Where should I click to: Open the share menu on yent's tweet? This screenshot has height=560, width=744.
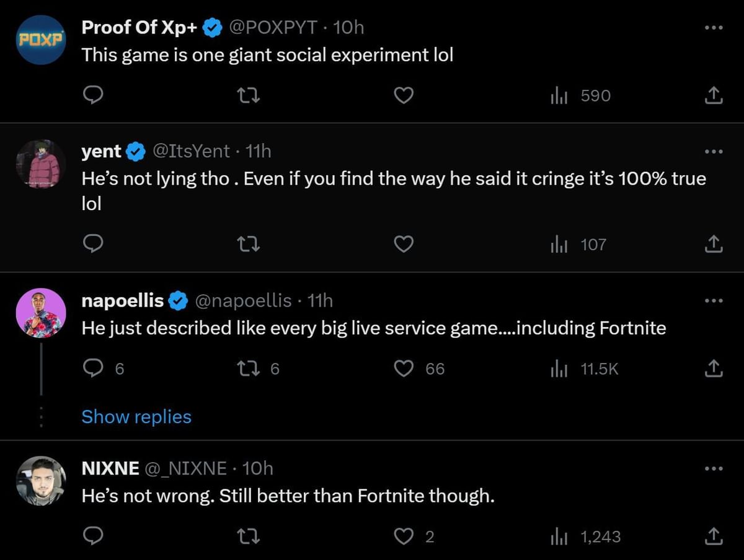pyautogui.click(x=714, y=244)
